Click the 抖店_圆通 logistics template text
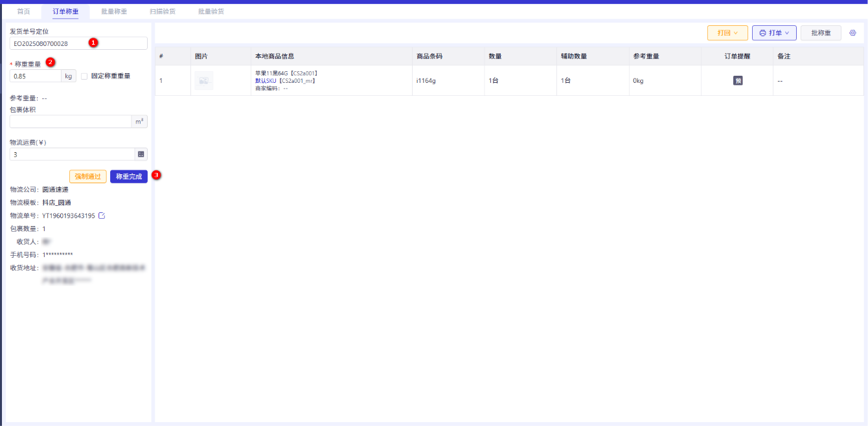This screenshot has width=868, height=426. click(x=56, y=203)
